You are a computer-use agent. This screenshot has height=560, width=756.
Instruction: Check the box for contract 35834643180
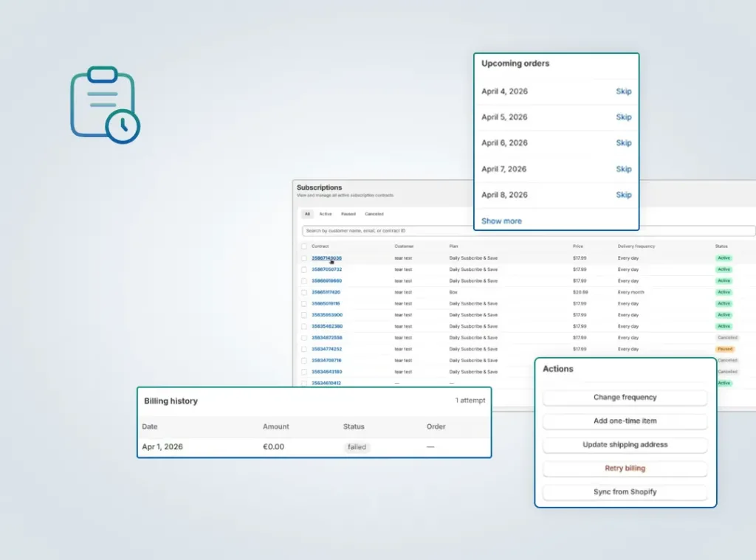click(303, 372)
